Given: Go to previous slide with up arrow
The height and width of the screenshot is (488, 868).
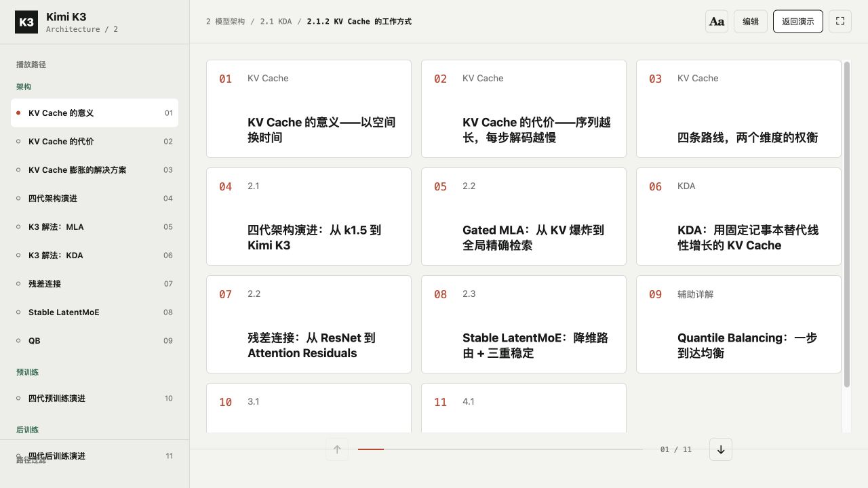Looking at the screenshot, I should (x=337, y=449).
